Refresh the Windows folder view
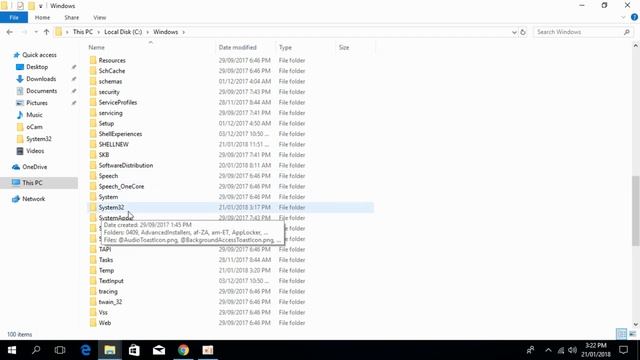640x360 pixels. click(523, 32)
